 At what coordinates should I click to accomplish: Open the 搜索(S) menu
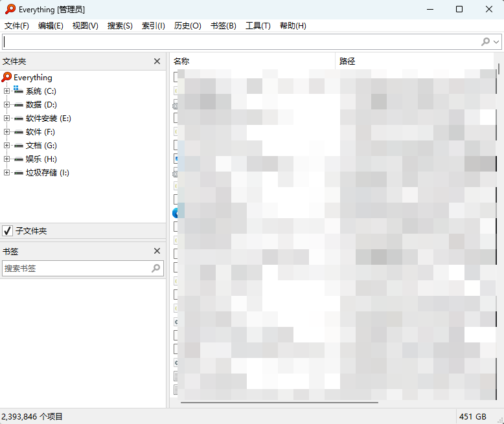coord(120,26)
